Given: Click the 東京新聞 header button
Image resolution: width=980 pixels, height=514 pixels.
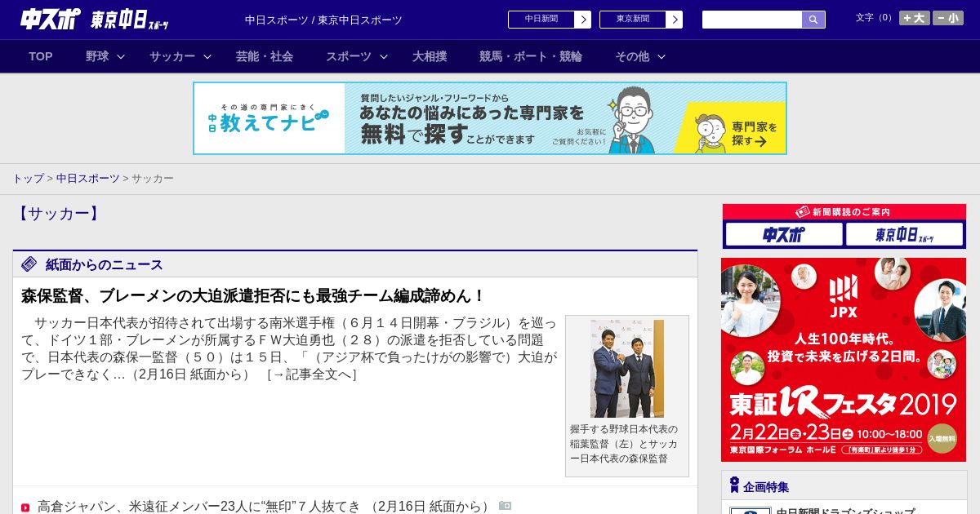Looking at the screenshot, I should point(633,20).
